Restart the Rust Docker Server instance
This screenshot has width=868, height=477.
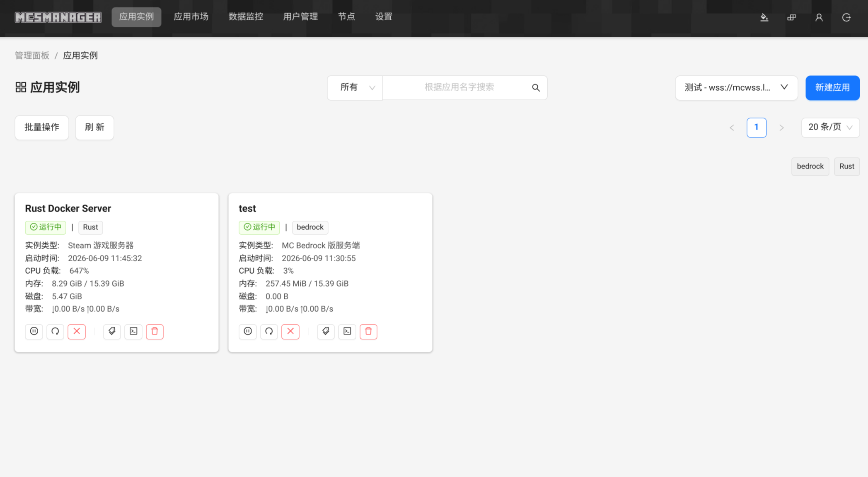pos(55,331)
